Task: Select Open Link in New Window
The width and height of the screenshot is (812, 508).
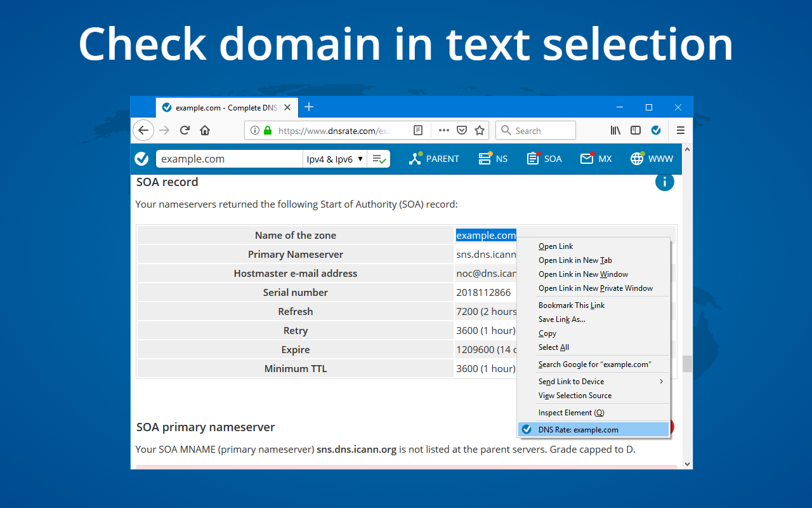Action: click(594, 274)
